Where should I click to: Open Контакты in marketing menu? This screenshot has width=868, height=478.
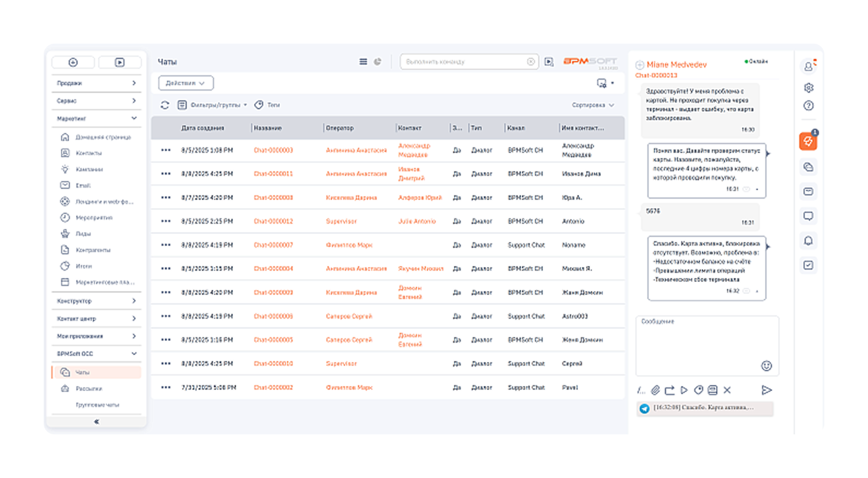pos(88,153)
